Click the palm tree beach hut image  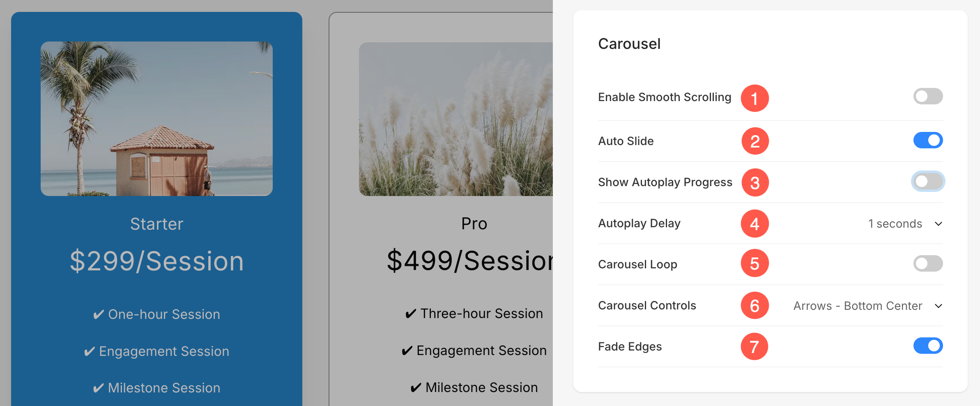click(x=156, y=119)
